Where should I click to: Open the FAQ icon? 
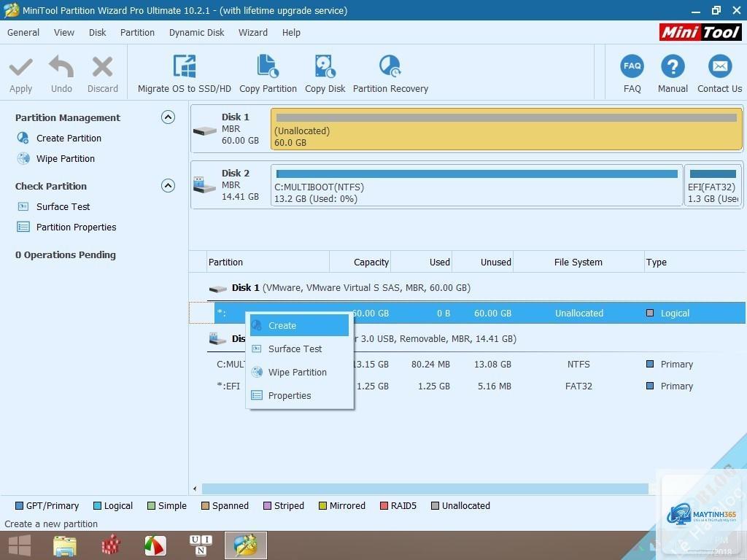632,66
